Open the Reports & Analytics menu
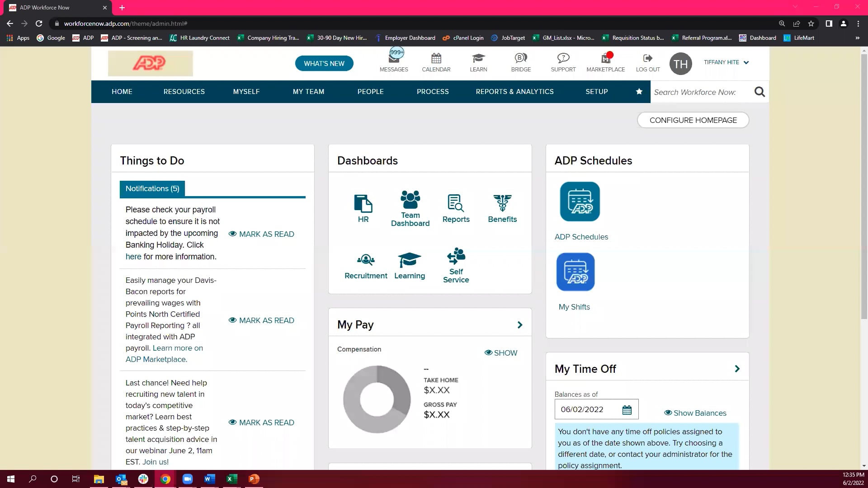This screenshot has width=868, height=488. [x=515, y=92]
